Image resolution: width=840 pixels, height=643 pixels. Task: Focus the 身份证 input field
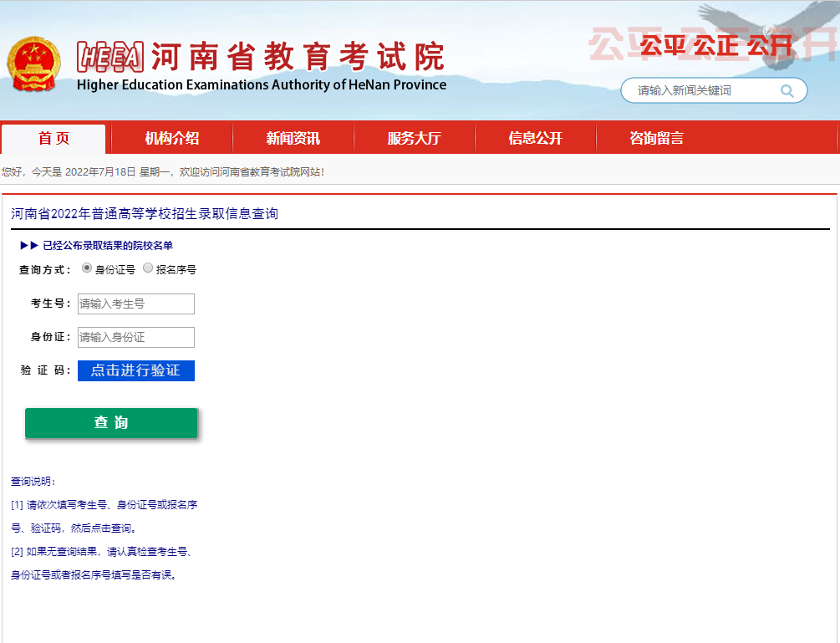coord(135,337)
